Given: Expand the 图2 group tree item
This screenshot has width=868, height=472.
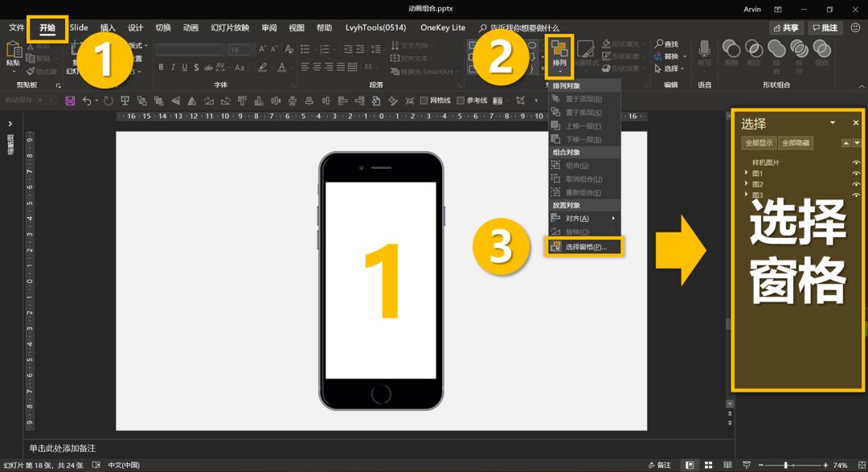Looking at the screenshot, I should click(x=747, y=184).
